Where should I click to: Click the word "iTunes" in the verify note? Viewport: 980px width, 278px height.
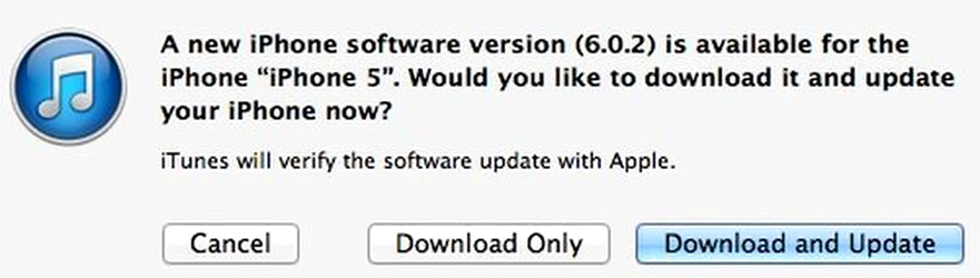(x=195, y=161)
